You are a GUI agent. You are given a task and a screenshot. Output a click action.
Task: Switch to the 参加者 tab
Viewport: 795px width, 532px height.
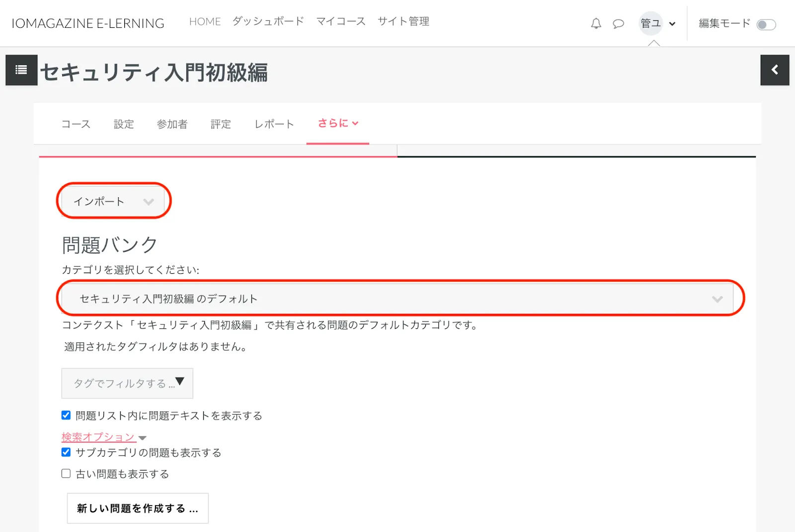(172, 124)
